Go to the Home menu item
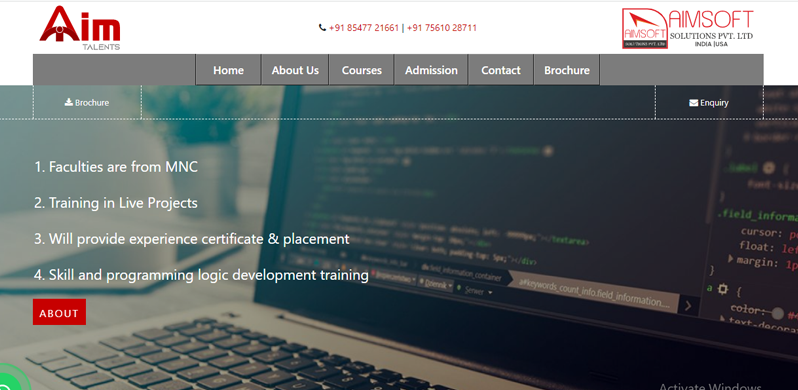 pyautogui.click(x=229, y=70)
